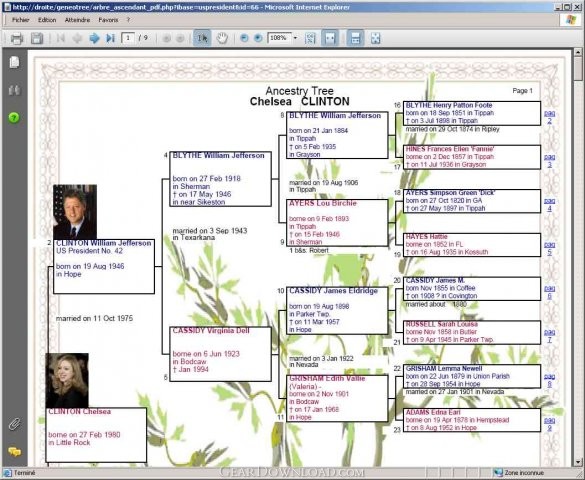Select the Hand tool icon
Image resolution: width=585 pixels, height=480 pixels.
coord(222,38)
